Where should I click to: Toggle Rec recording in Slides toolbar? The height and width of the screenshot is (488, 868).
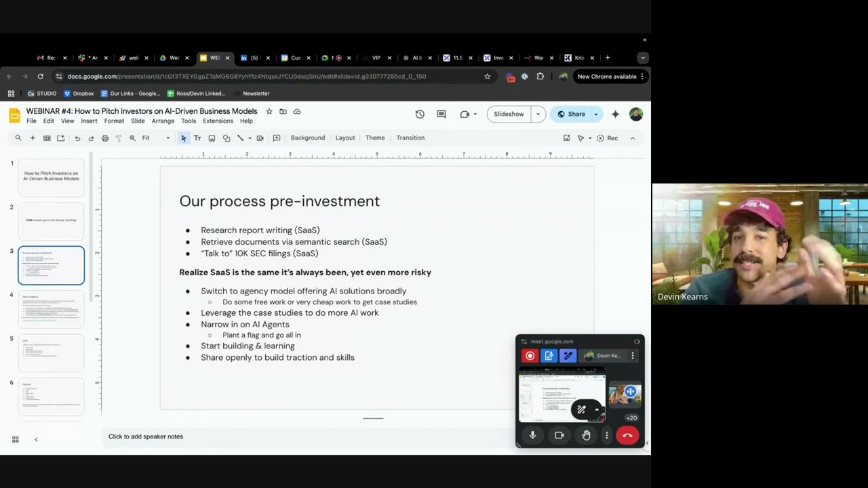tap(607, 138)
